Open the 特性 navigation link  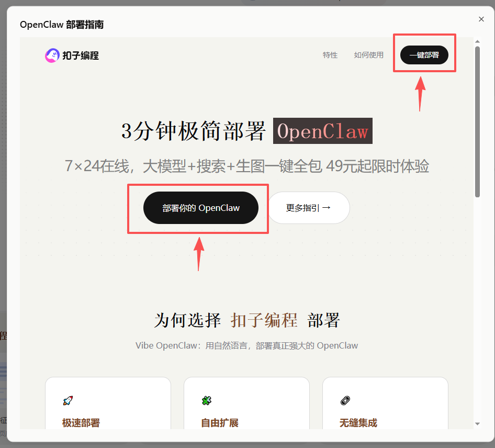coord(330,55)
